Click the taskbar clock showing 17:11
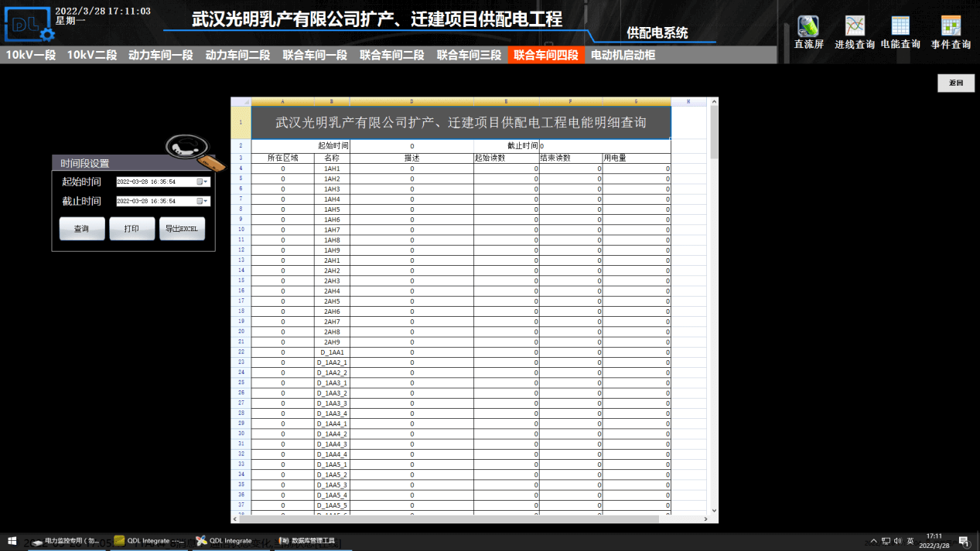 point(934,540)
